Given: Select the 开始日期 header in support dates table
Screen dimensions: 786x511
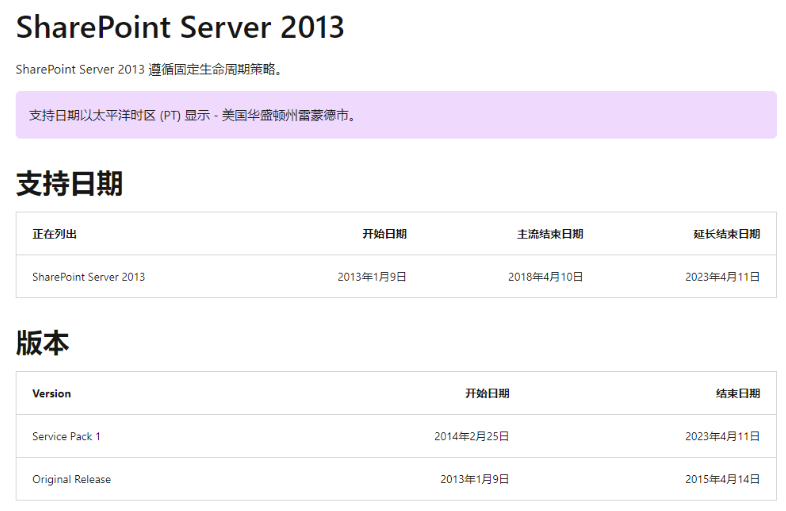Looking at the screenshot, I should coord(384,234).
